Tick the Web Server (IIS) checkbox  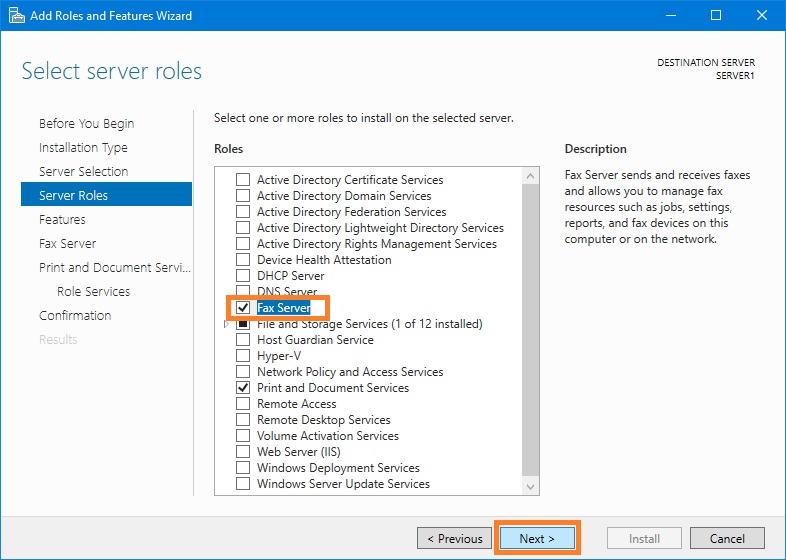click(x=243, y=452)
